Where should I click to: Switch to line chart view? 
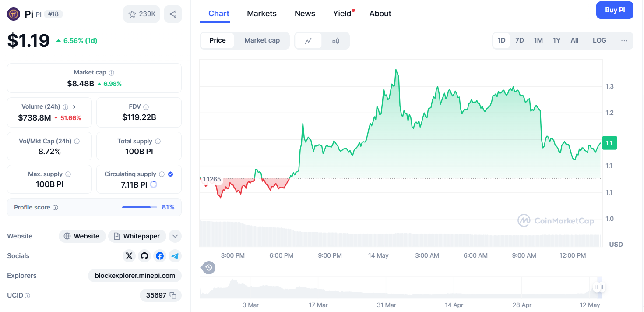[x=308, y=41]
